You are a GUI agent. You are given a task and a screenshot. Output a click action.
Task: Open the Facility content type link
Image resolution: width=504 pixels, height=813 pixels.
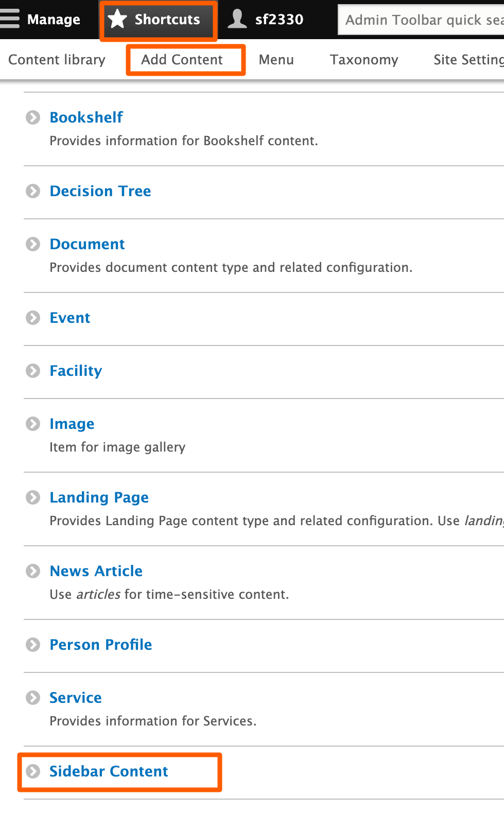[x=76, y=371]
